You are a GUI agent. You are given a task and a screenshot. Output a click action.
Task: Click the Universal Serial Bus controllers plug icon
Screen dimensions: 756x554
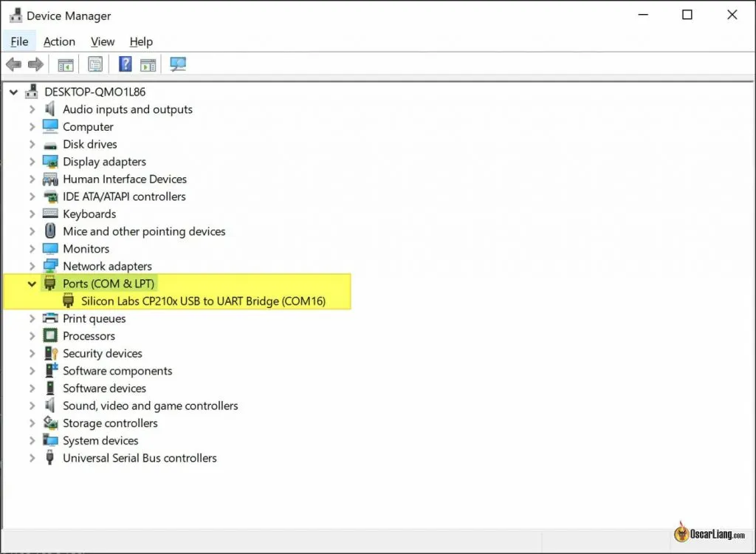pos(49,457)
